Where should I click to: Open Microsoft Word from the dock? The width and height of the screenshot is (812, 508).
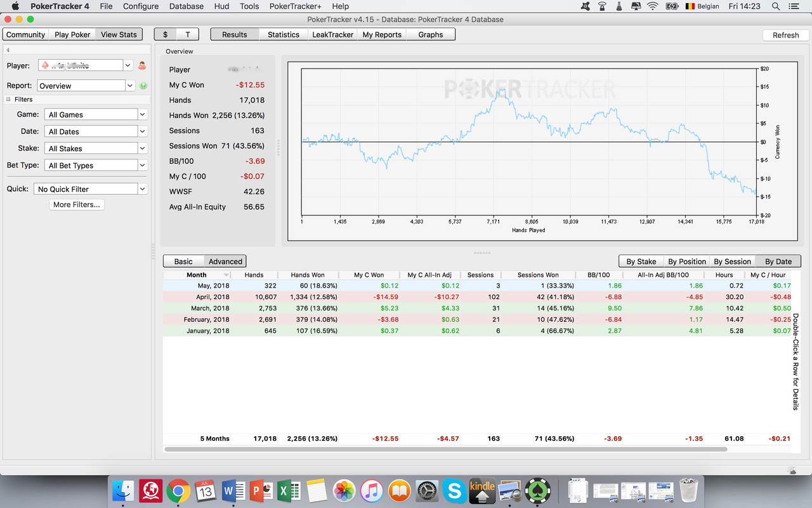[233, 491]
